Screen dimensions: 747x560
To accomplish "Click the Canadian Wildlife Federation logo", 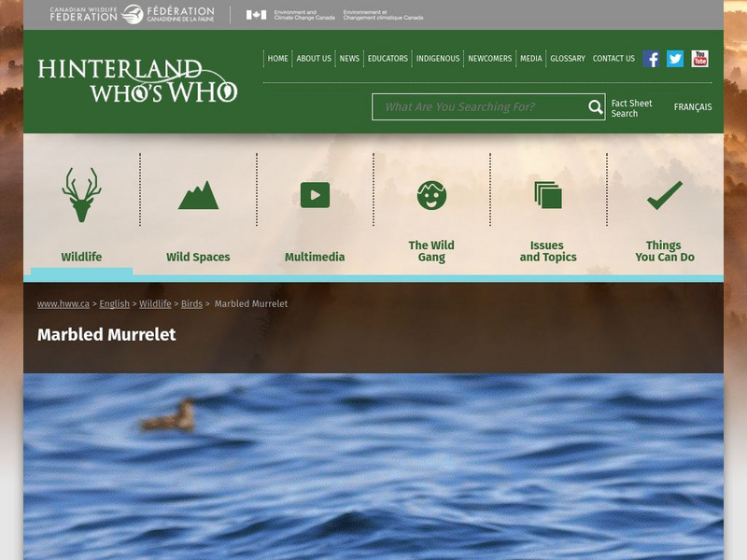I will [132, 15].
